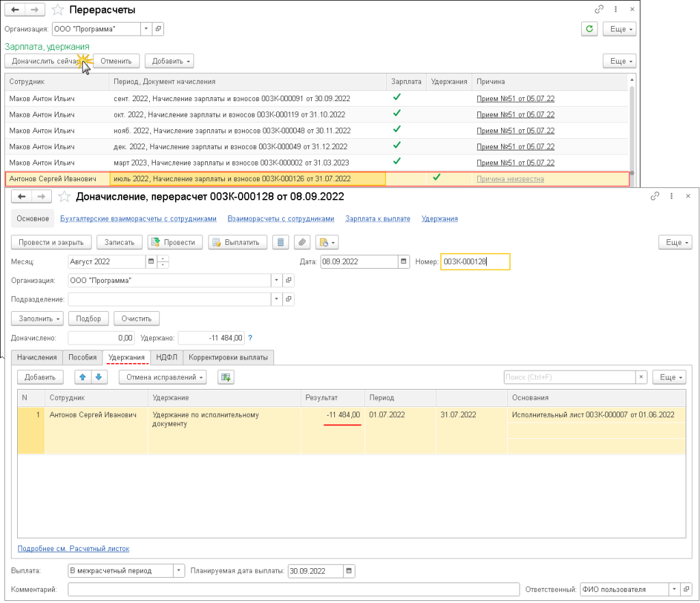The height and width of the screenshot is (603, 700).
Task: Click Комментарий input field
Action: 294,589
